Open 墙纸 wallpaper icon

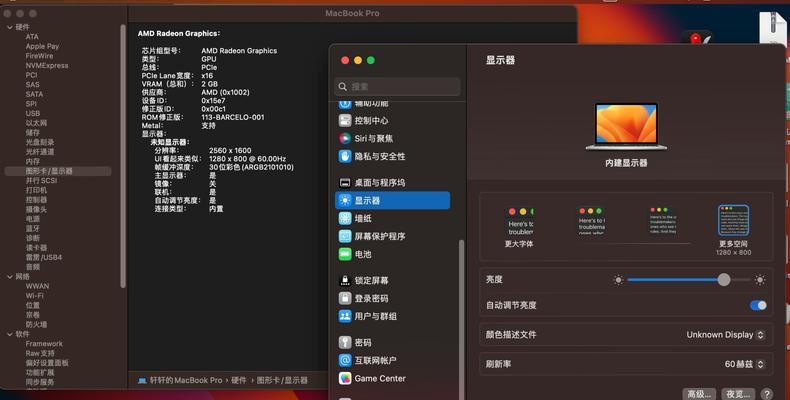(x=345, y=218)
